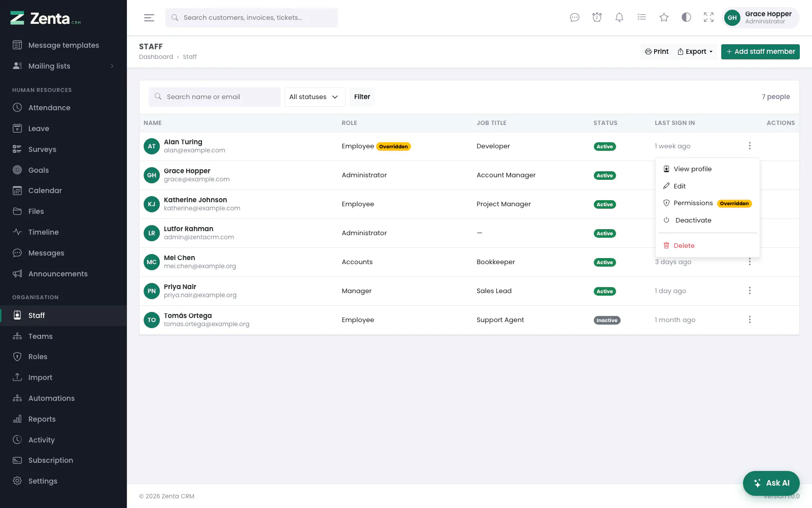Open Timeline in the sidebar
Screen dimensions: 812x508
click(x=63, y=232)
